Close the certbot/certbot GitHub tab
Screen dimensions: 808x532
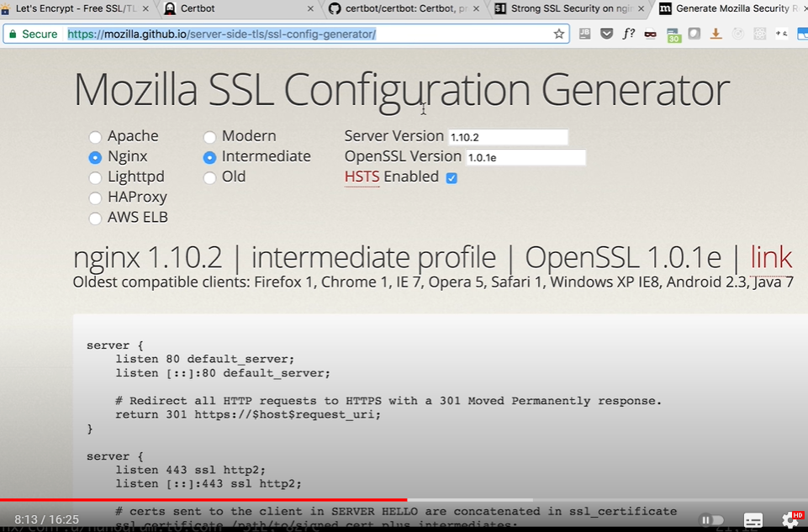point(476,8)
